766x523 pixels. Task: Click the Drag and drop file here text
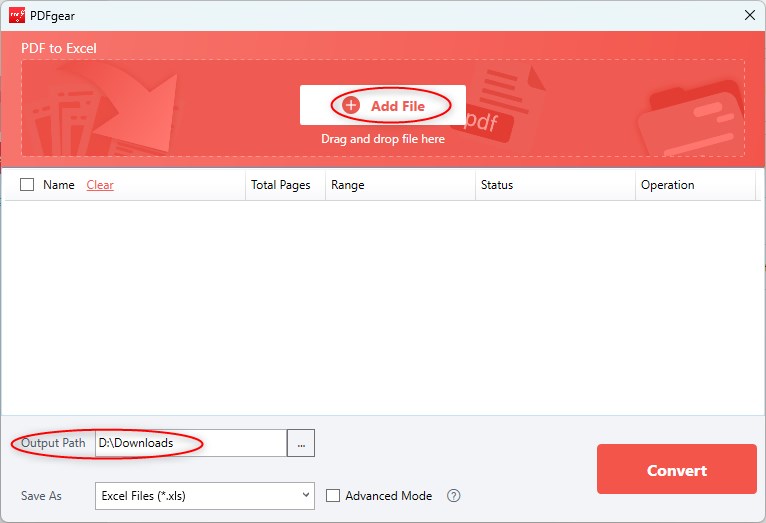tap(383, 139)
